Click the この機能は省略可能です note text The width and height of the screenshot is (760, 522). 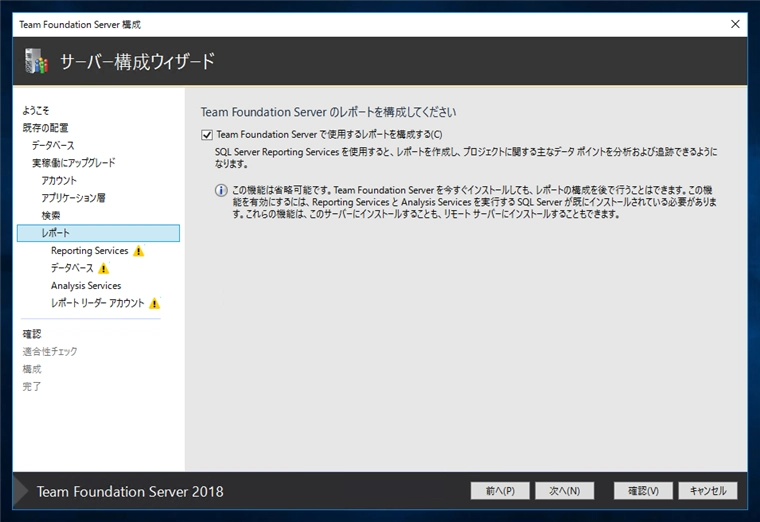click(475, 202)
